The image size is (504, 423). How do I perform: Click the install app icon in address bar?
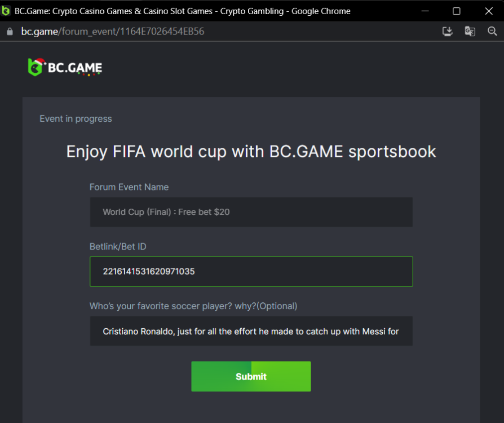(448, 32)
